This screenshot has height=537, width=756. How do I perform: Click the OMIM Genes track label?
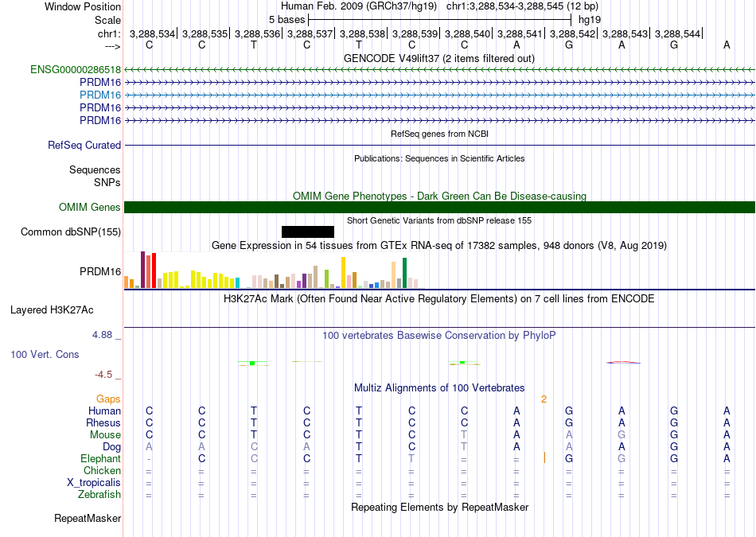point(90,208)
